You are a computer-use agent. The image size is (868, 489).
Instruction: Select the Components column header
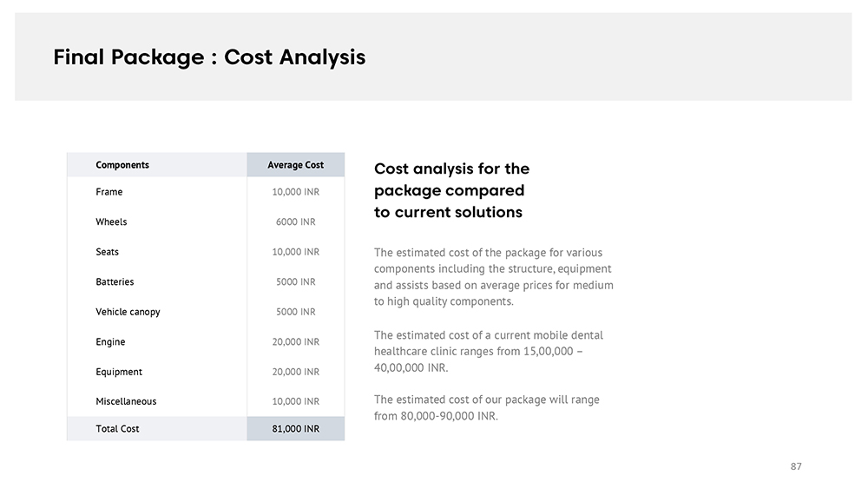(122, 165)
